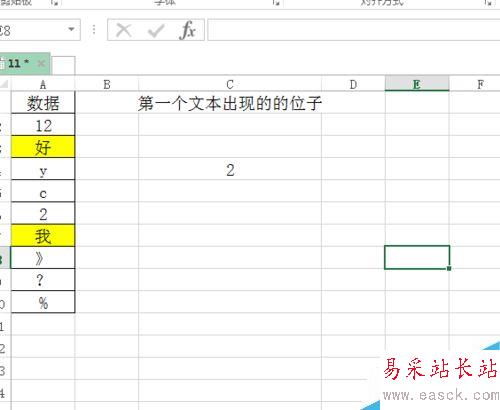Click the active cell E8
Screen dimensions: 500x410
tap(417, 257)
